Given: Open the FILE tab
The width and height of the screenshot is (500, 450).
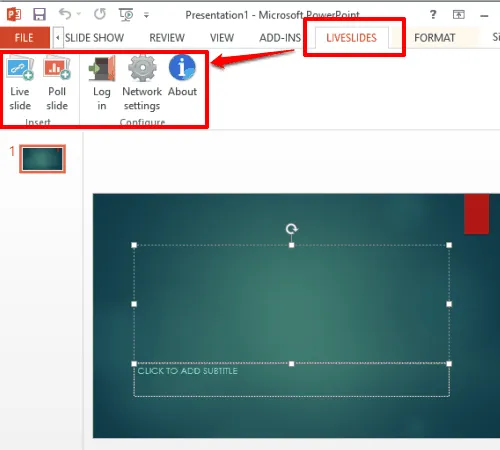Looking at the screenshot, I should [x=24, y=38].
